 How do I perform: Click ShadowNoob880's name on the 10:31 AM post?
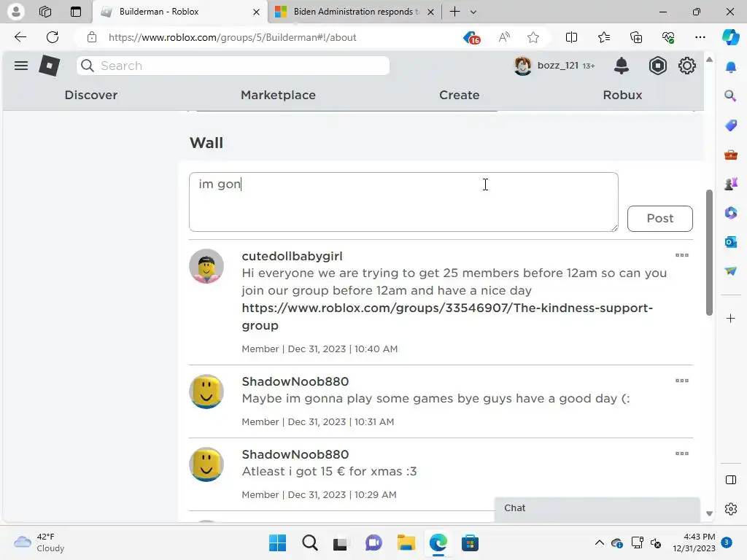[295, 381]
